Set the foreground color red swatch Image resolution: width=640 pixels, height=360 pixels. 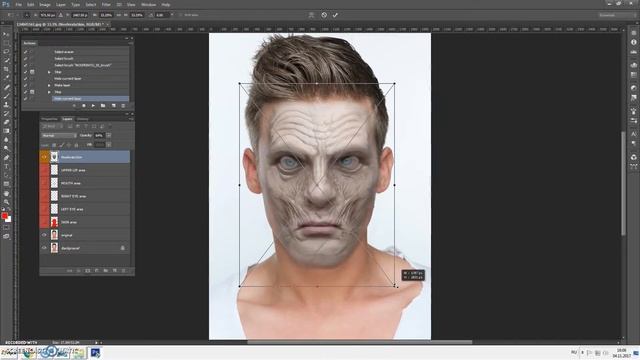4,216
